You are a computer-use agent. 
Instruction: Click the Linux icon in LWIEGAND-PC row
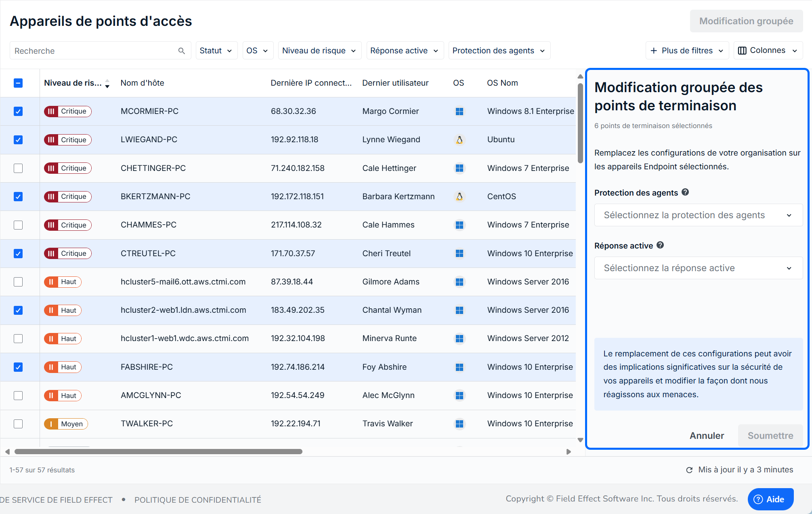coord(459,140)
